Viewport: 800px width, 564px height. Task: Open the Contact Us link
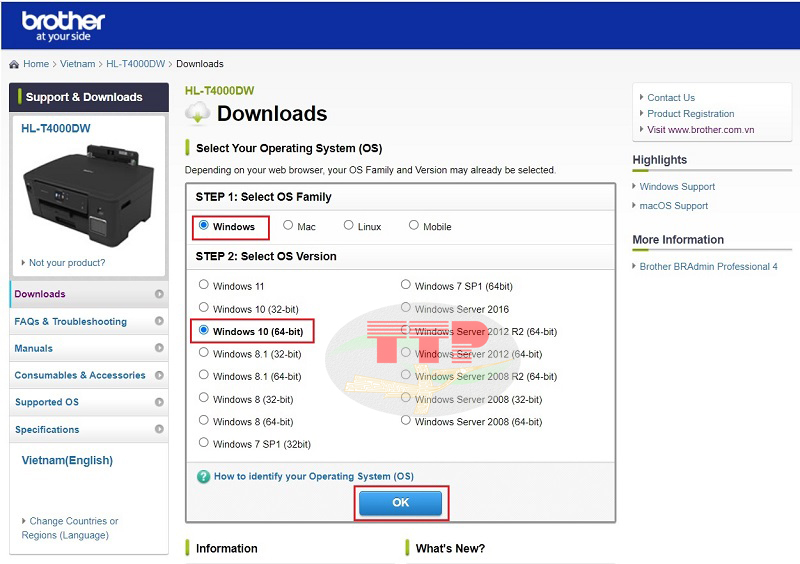(x=671, y=97)
